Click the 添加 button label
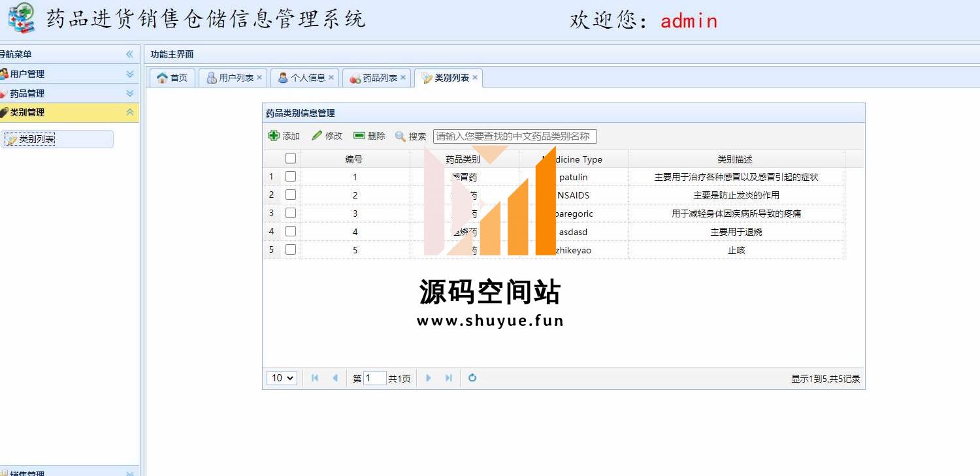 (x=291, y=136)
